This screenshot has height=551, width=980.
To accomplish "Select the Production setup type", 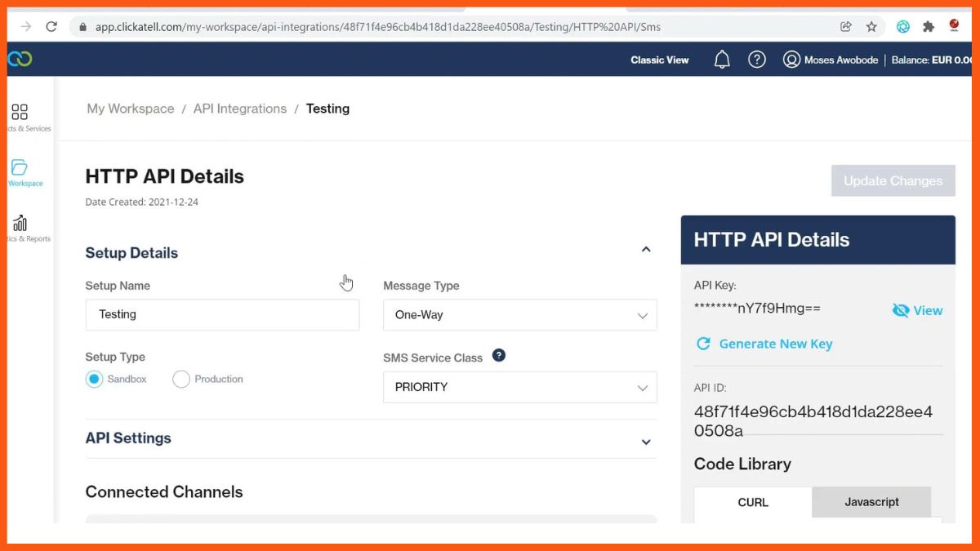I will click(181, 379).
